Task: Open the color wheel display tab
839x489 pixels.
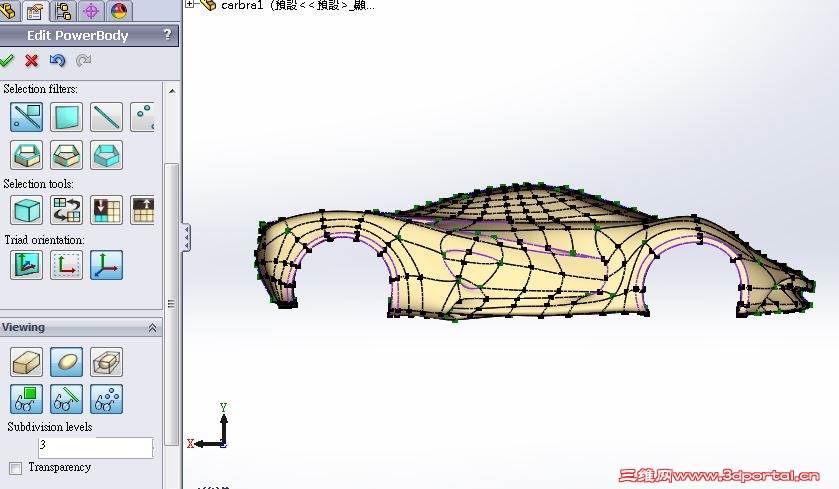Action: tap(119, 11)
